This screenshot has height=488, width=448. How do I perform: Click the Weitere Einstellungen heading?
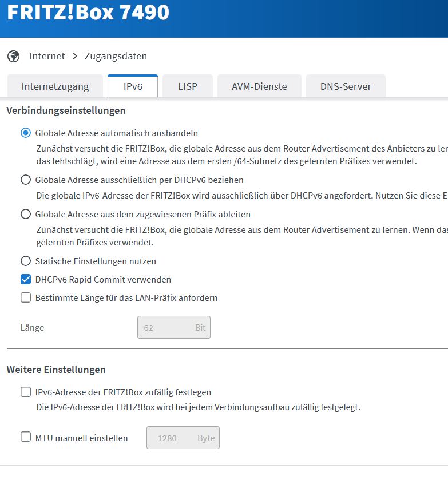(56, 370)
